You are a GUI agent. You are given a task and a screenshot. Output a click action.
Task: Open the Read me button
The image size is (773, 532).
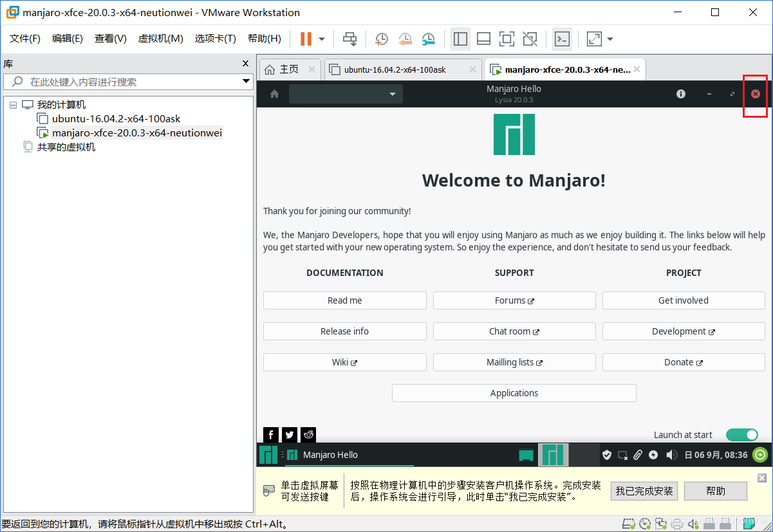345,300
